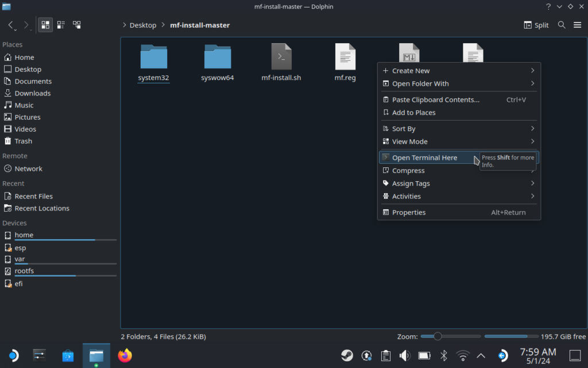
Task: Expand the Create New submenu
Action: (x=459, y=71)
